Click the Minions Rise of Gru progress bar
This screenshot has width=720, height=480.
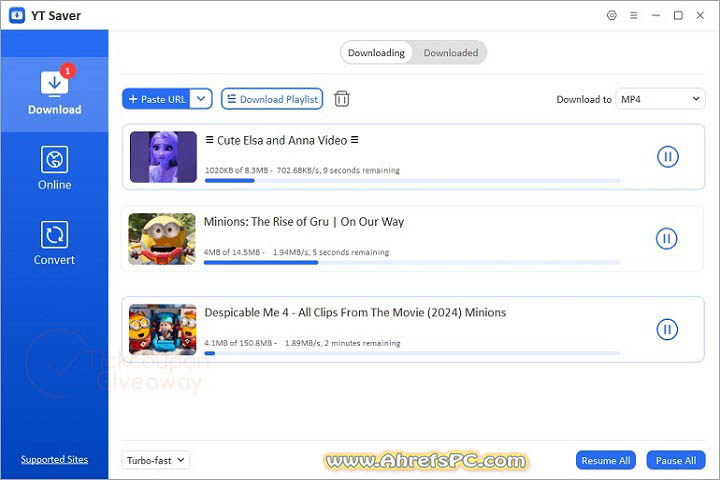pos(411,263)
